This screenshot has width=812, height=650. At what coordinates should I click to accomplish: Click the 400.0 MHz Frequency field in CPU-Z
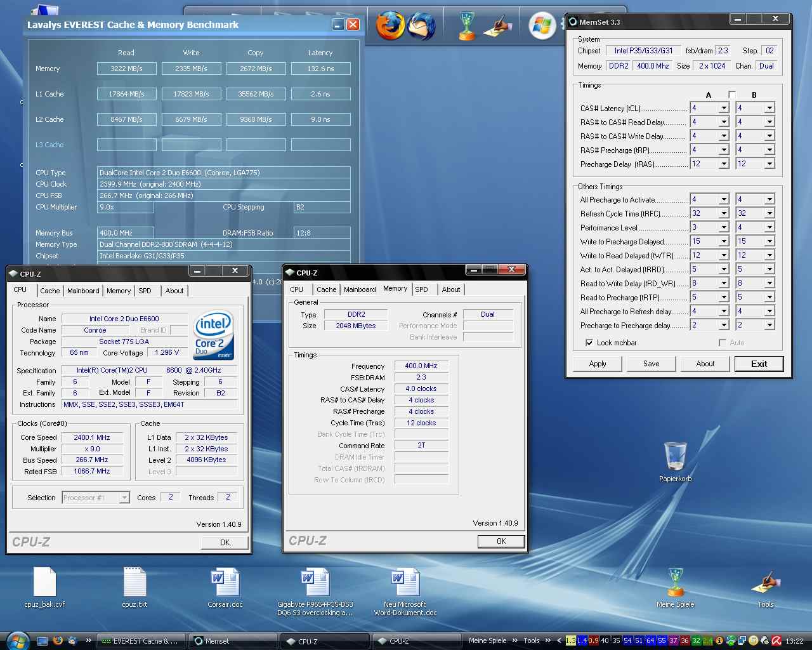[x=421, y=366]
